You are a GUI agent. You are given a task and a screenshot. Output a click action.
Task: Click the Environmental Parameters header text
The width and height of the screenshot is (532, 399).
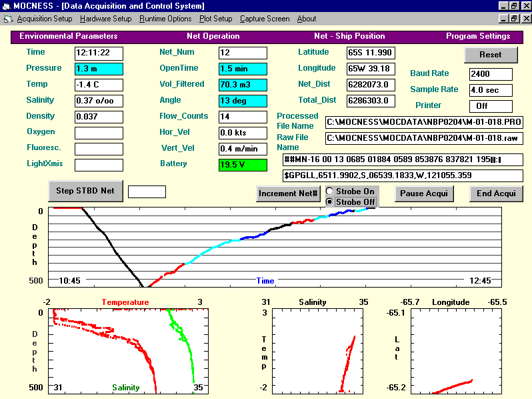click(x=68, y=36)
